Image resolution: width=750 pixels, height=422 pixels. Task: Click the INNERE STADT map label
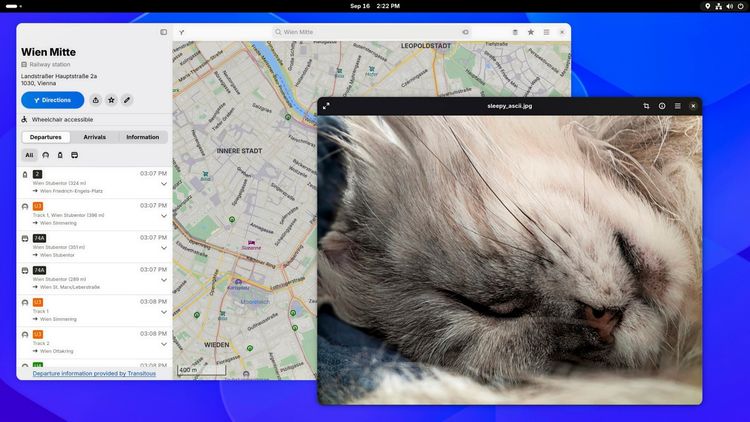[x=239, y=151]
